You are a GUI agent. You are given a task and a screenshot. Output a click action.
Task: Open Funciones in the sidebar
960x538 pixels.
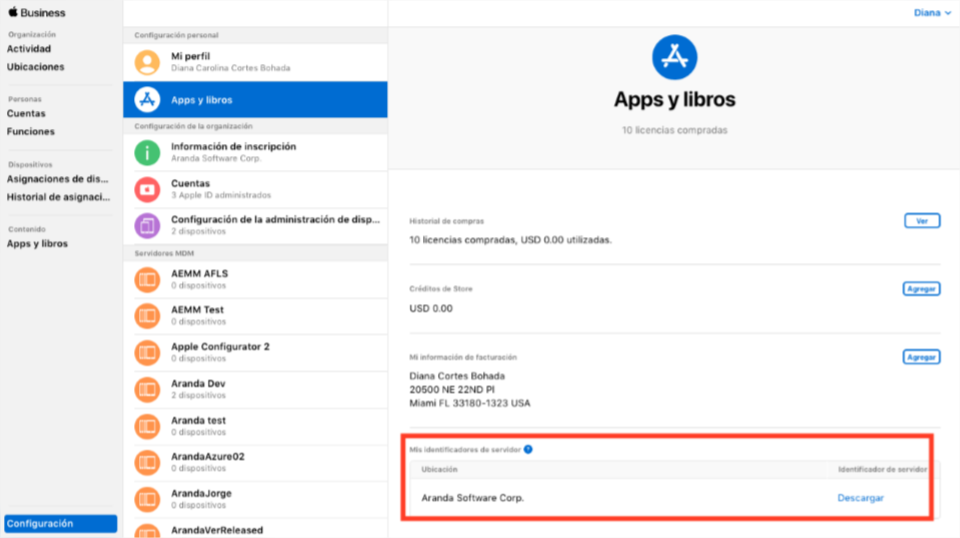tap(31, 132)
